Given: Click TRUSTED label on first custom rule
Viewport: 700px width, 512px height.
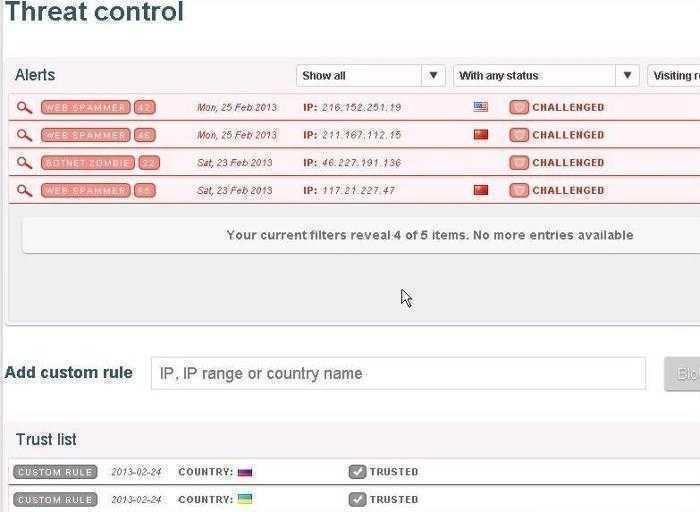Looking at the screenshot, I should (x=394, y=472).
